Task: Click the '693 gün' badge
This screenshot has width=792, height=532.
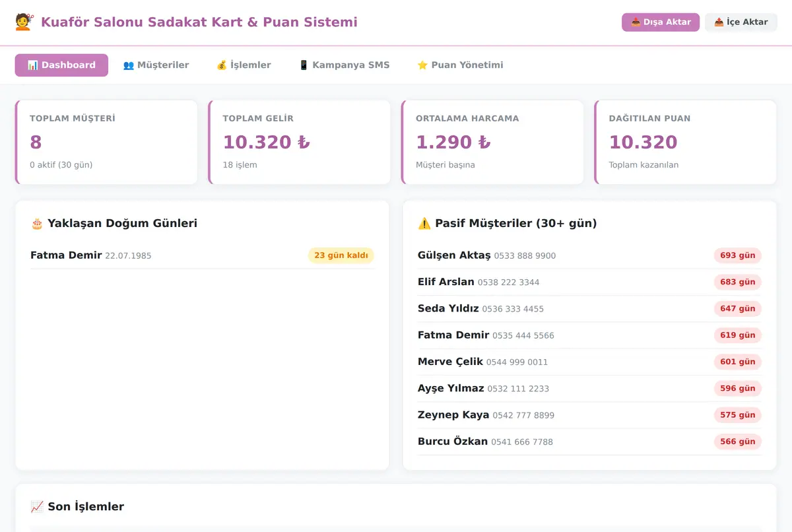Action: click(x=737, y=255)
